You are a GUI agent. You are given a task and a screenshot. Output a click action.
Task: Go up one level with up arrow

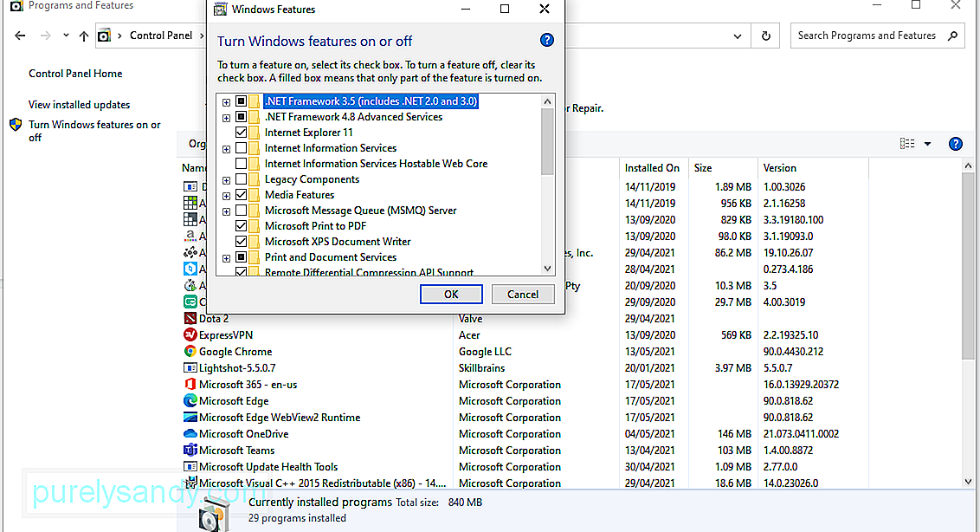84,36
